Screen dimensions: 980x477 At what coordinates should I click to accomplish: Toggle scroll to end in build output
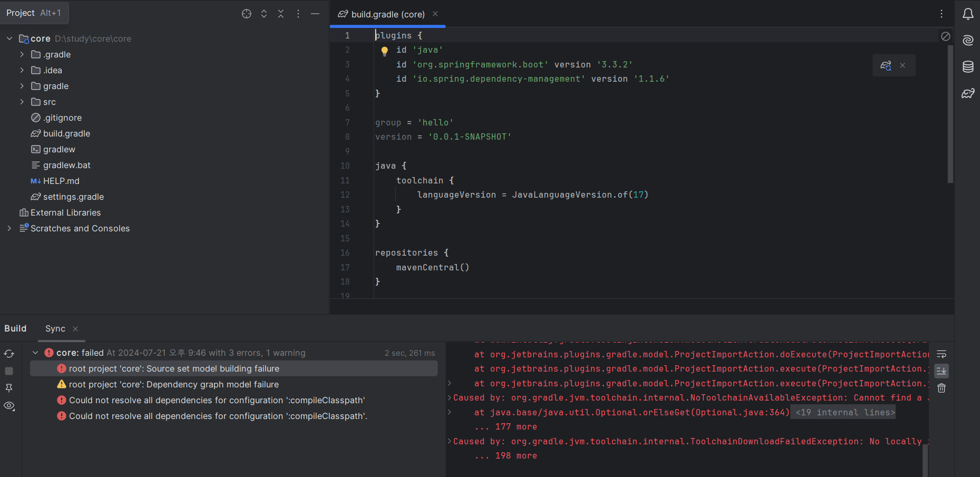[x=942, y=371]
